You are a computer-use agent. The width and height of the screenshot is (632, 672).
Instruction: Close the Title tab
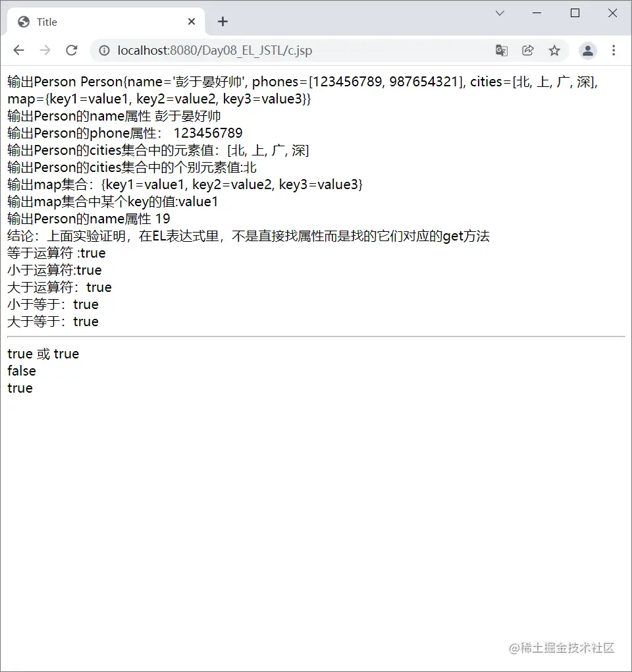192,22
